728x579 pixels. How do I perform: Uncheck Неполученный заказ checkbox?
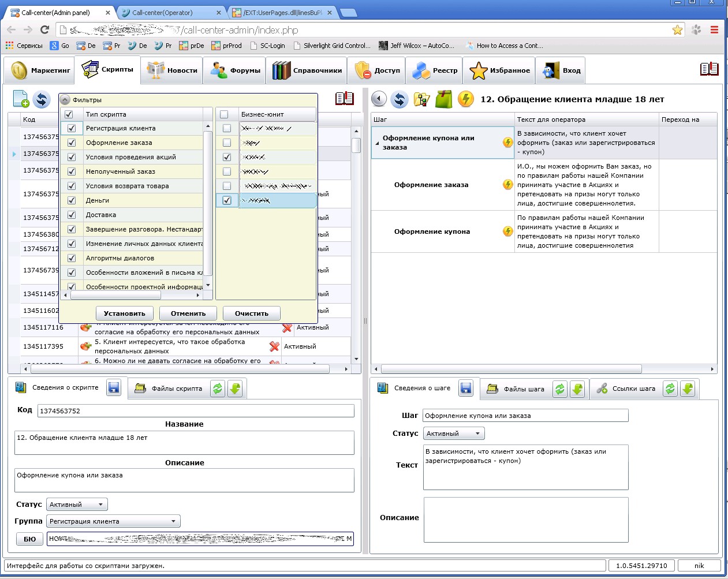pyautogui.click(x=72, y=171)
